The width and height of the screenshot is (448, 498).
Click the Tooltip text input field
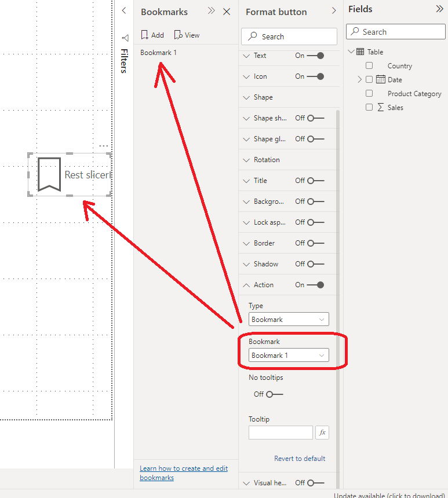281,433
